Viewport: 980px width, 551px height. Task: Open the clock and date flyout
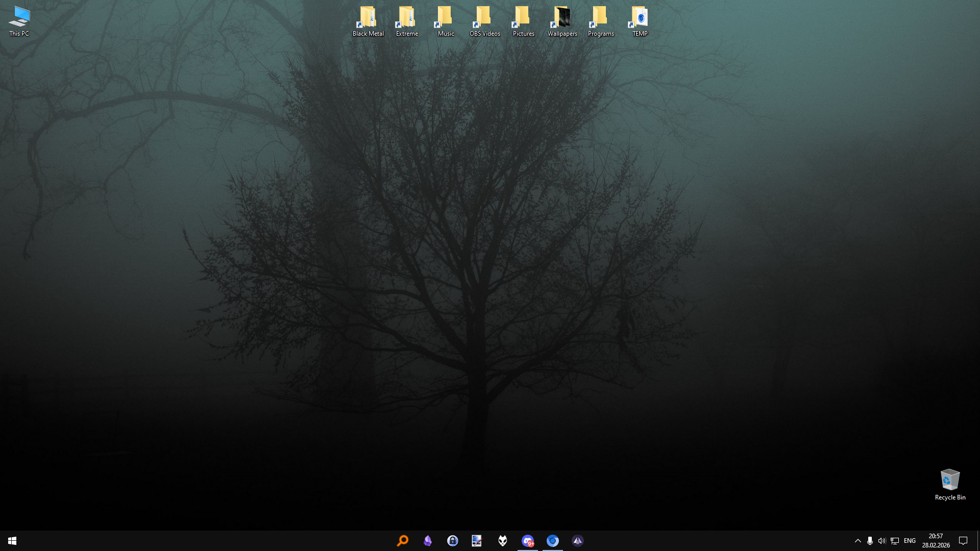pyautogui.click(x=936, y=541)
